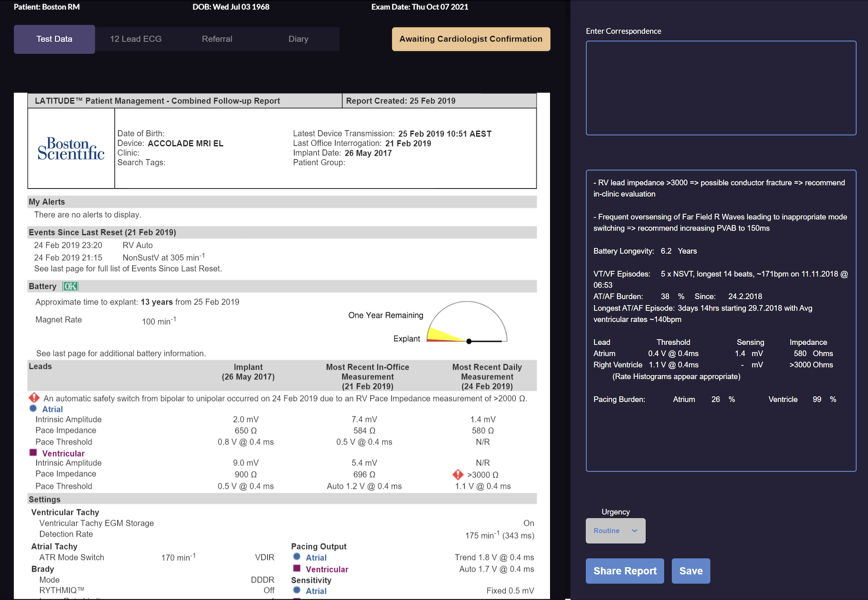Click the Ventricular '696 Ω' in-office impedance
The image size is (868, 600).
[x=364, y=474]
